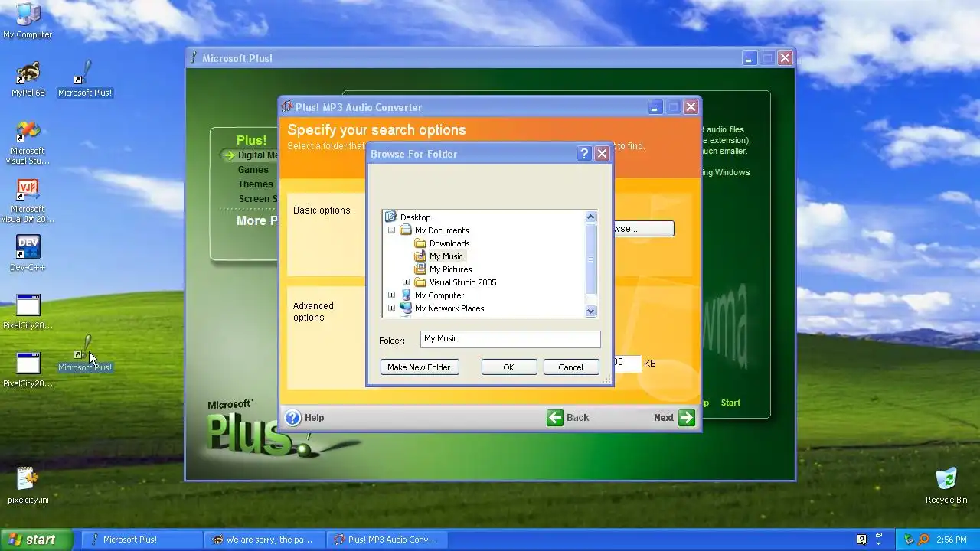The height and width of the screenshot is (551, 980).
Task: Click the My Documents folder icon in tree
Action: (x=406, y=230)
